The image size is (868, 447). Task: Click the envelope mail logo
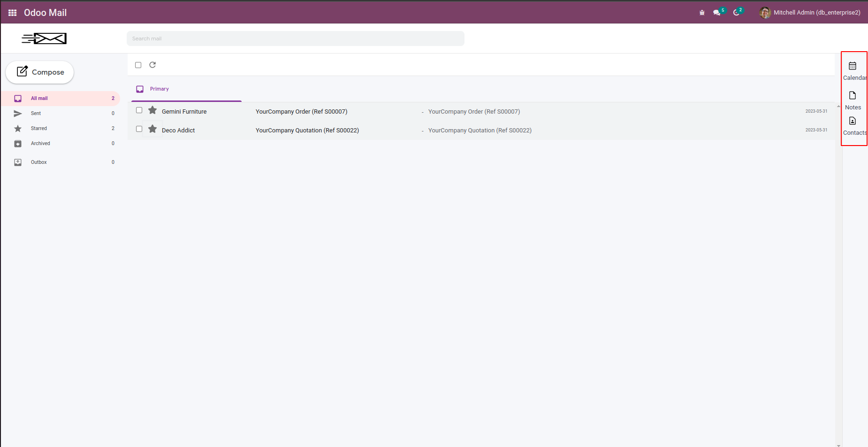(x=44, y=39)
